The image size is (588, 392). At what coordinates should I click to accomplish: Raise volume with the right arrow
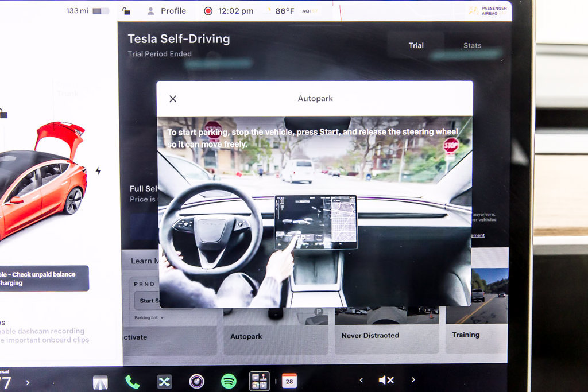point(413,379)
